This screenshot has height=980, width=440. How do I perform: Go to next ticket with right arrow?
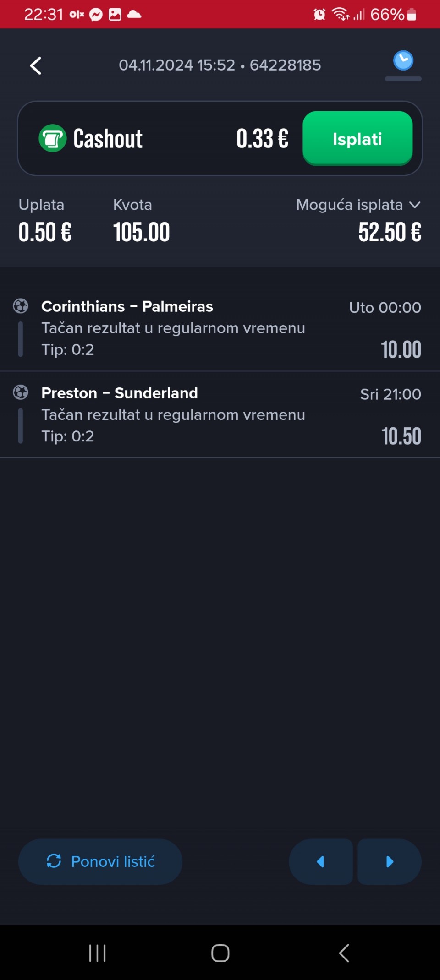tap(390, 861)
